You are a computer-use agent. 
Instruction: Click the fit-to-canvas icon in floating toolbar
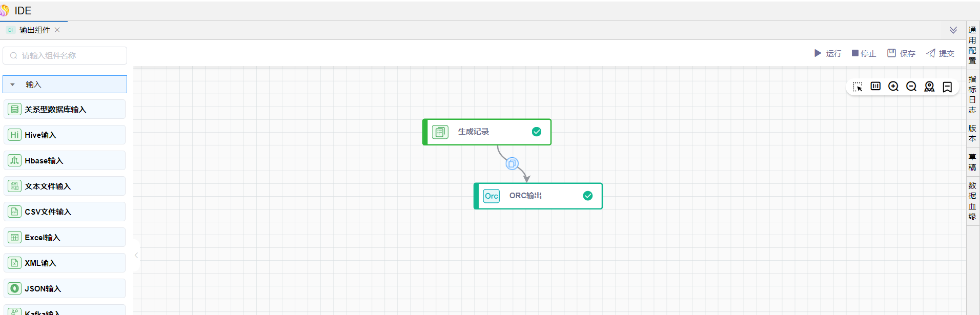coord(875,87)
